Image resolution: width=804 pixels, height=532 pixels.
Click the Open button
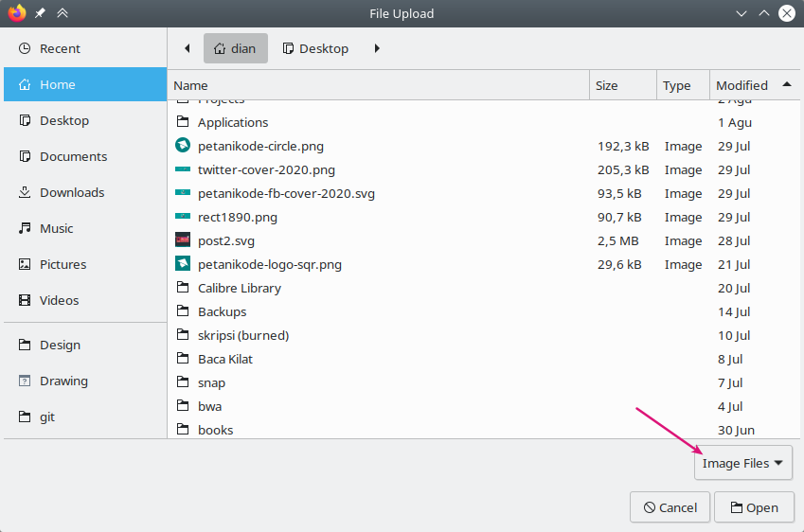(754, 507)
